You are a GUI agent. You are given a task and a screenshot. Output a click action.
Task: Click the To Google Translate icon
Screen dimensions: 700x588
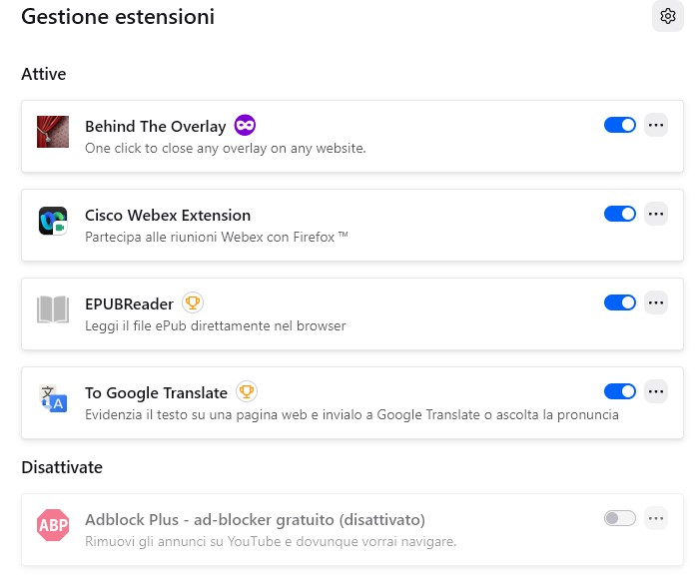[53, 398]
